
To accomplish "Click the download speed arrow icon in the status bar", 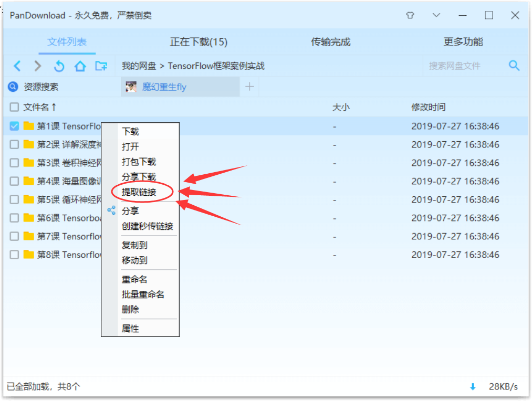I will click(473, 387).
